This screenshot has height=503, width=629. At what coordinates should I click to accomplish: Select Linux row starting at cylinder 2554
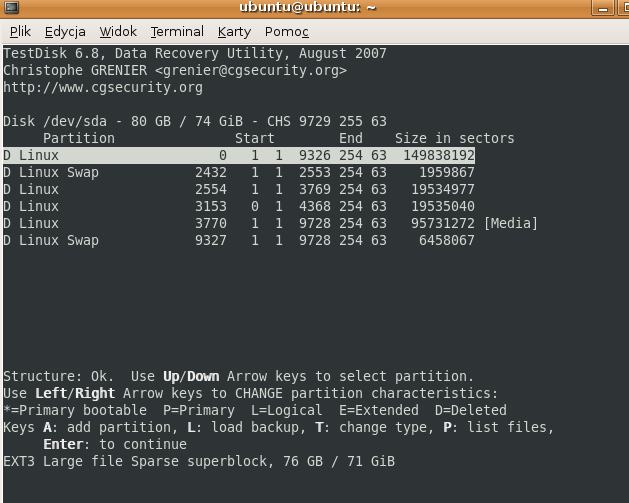pos(239,189)
